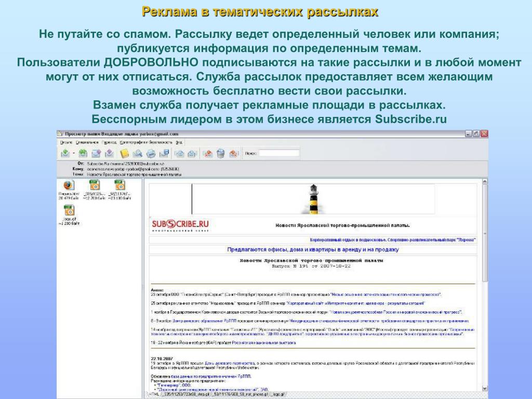Restore the mail viewer window size
Screen dimensions: 532x399
[476, 134]
